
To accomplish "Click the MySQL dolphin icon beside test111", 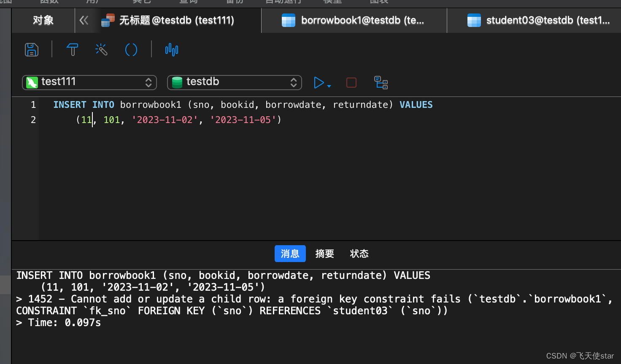I will (32, 82).
